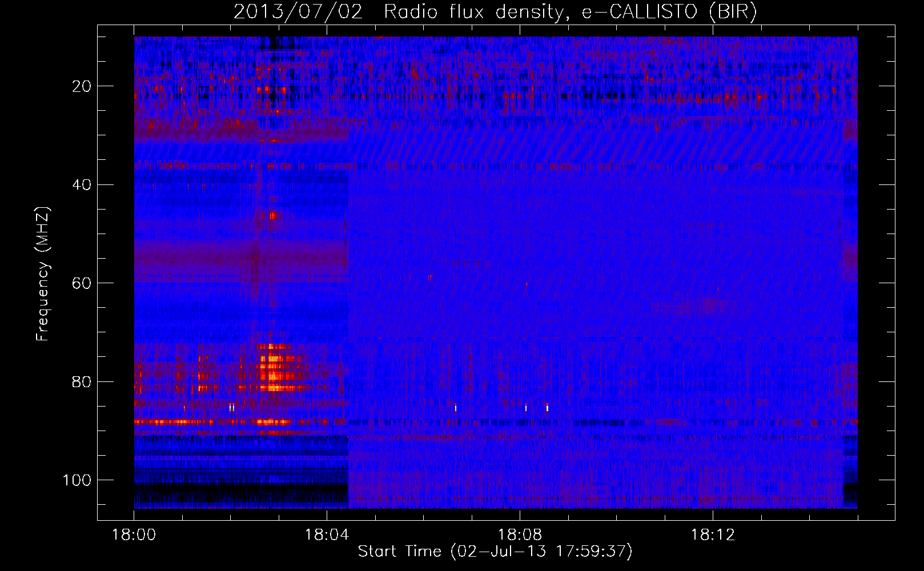Click the 'Frequency (MHZ)' axis label
The height and width of the screenshot is (571, 924).
point(43,274)
